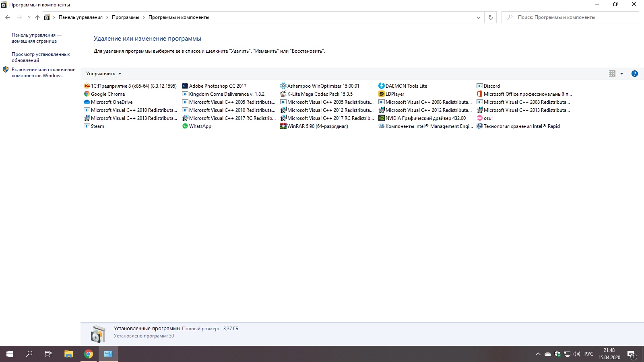Select Kingdom Come Deliverance v. 1.8.2

(223, 94)
